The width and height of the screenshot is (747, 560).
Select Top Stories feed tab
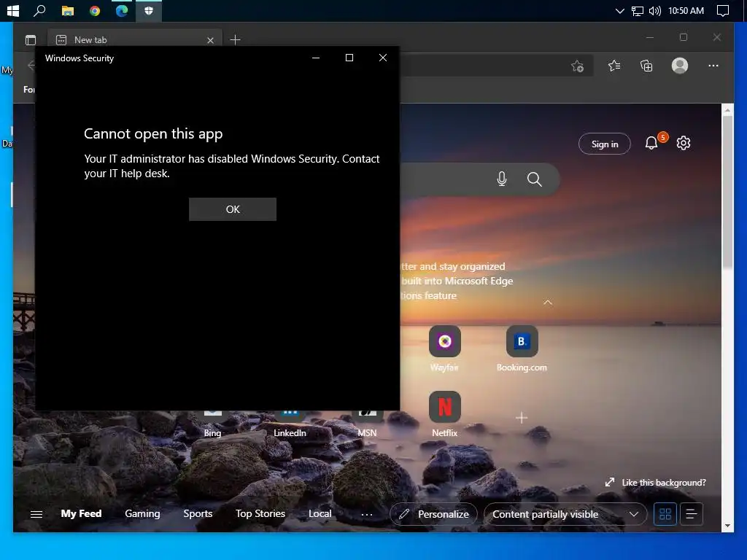(260, 513)
